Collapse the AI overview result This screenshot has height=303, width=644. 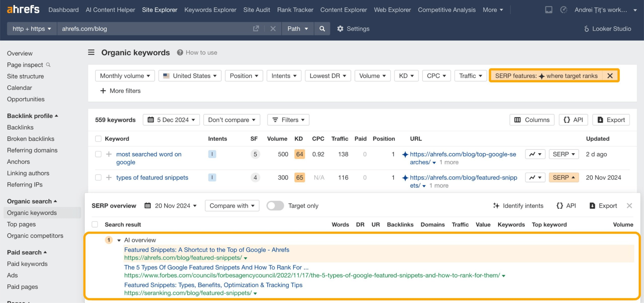(119, 240)
